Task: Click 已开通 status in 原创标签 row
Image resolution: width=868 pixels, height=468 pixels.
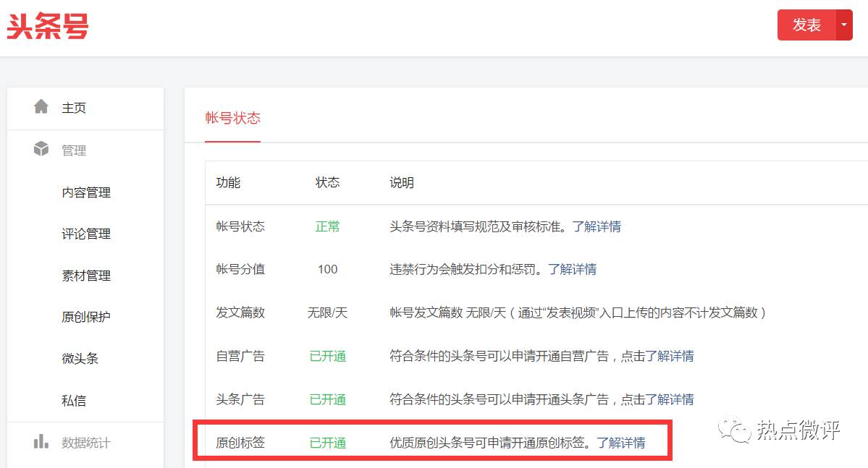Action: (x=328, y=443)
